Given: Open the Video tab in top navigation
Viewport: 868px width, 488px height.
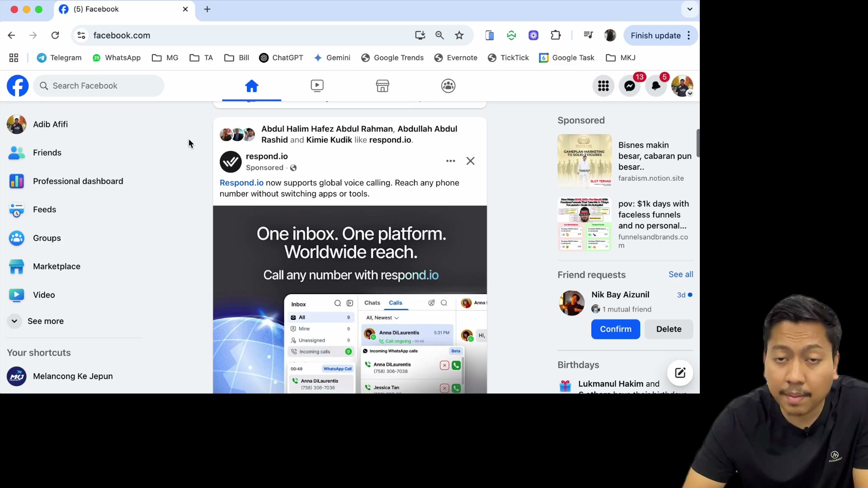Looking at the screenshot, I should click(317, 86).
